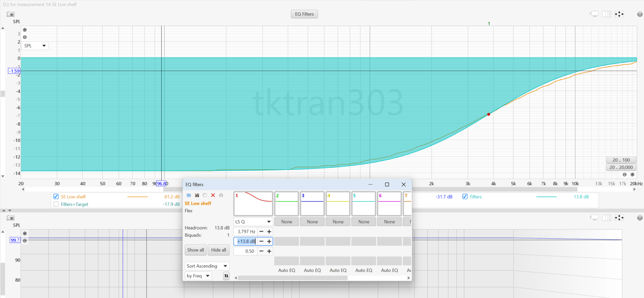This screenshot has width=644, height=298.
Task: Open graph limits icon for lower graph
Action: click(619, 218)
